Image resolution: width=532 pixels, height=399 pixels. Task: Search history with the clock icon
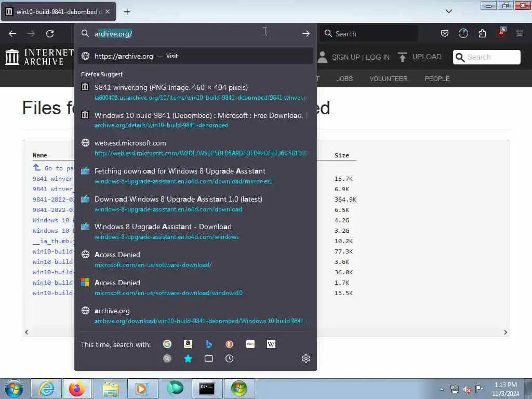click(229, 358)
